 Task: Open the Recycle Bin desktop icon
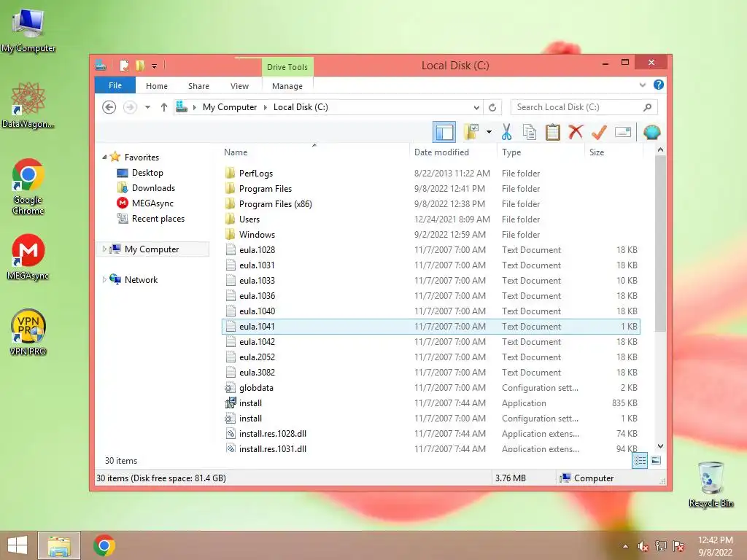tap(711, 484)
